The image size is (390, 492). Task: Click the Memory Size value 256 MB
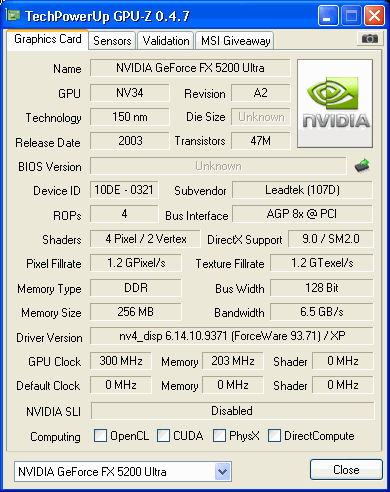click(136, 312)
